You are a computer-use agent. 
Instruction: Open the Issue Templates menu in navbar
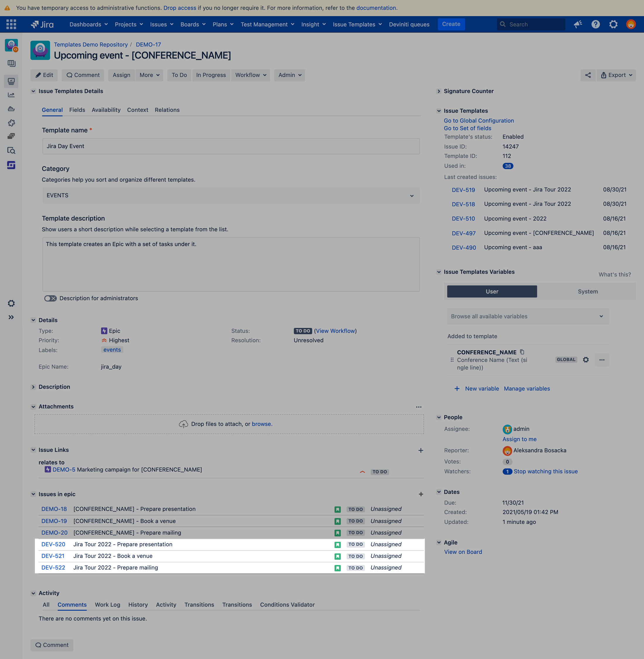pyautogui.click(x=357, y=24)
